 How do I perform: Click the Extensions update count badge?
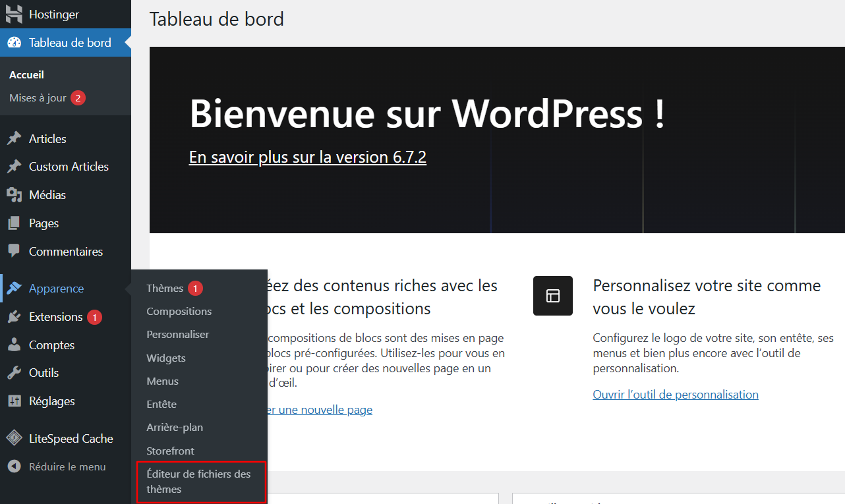(93, 317)
